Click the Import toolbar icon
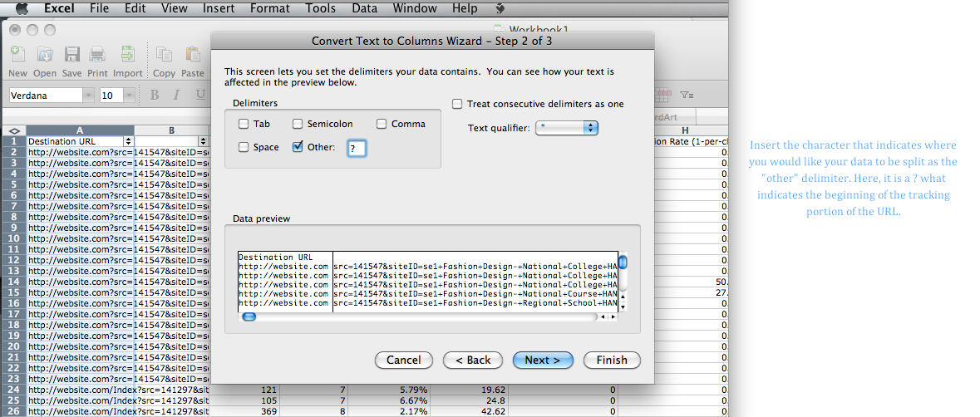980x417 pixels. [x=127, y=54]
